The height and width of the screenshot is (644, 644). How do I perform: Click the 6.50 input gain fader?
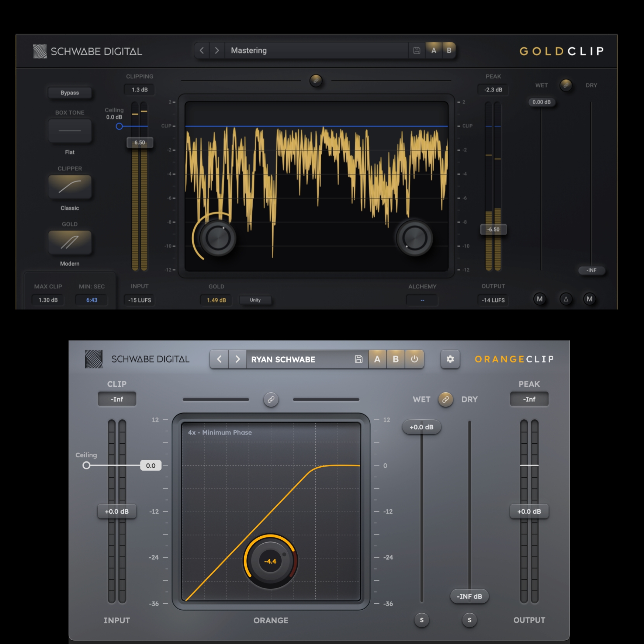(140, 142)
